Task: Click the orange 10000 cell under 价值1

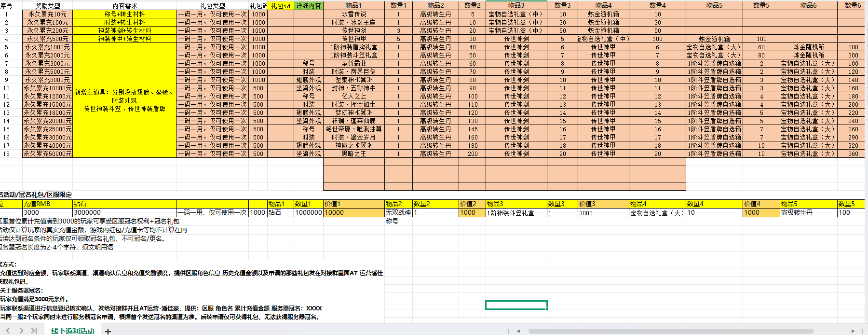Action: (353, 212)
